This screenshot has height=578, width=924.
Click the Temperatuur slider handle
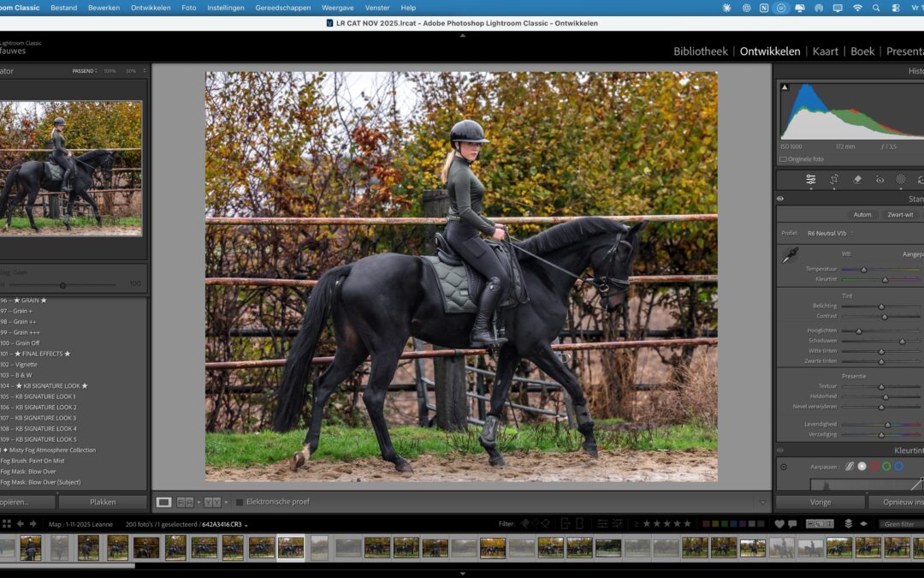pyautogui.click(x=864, y=268)
